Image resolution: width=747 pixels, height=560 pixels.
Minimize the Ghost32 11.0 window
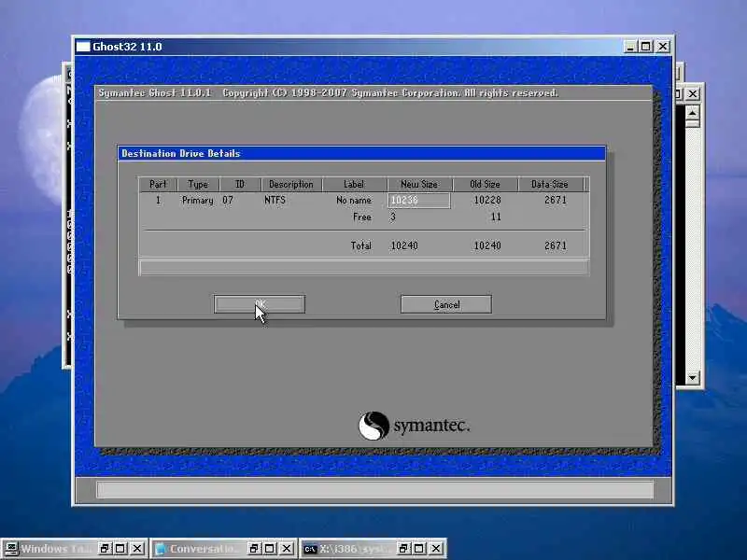(x=630, y=46)
